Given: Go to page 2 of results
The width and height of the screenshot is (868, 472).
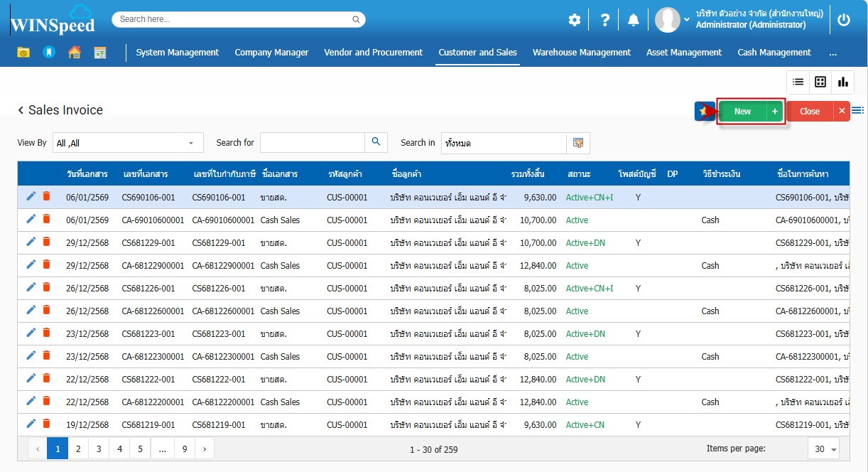Looking at the screenshot, I should pos(77,449).
